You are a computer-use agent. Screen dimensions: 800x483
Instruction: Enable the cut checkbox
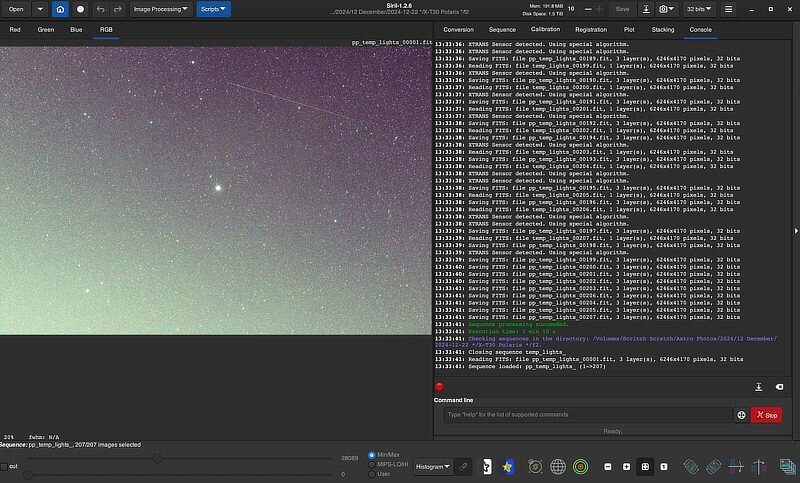4,466
